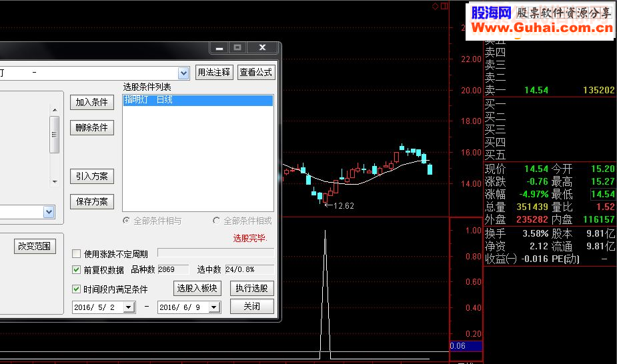Open 查看公式 to view the formula

255,72
